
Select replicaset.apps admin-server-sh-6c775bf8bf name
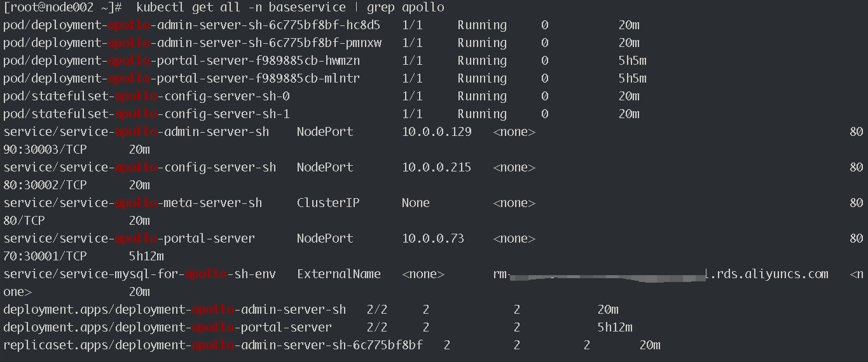pos(213,345)
